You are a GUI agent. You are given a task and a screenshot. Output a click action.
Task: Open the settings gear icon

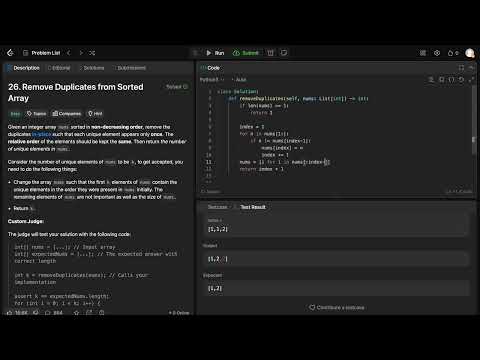437,53
